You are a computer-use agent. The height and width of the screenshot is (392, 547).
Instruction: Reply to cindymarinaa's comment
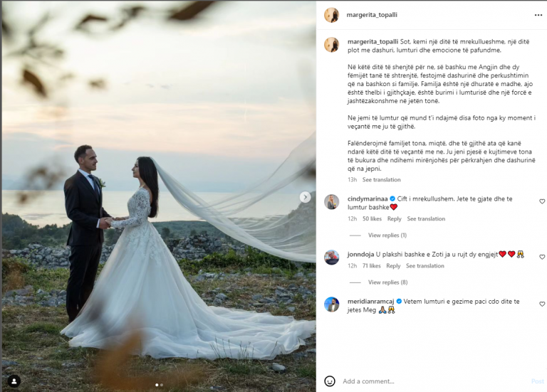394,219
